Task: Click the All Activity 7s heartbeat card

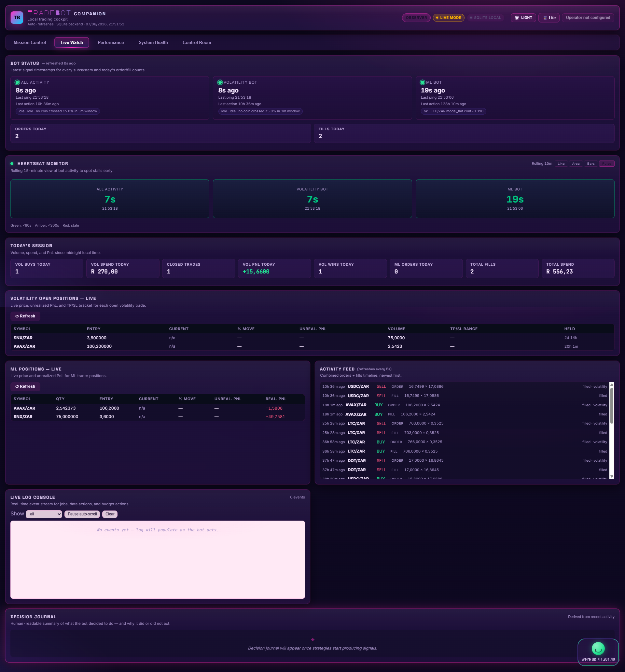Action: 110,199
